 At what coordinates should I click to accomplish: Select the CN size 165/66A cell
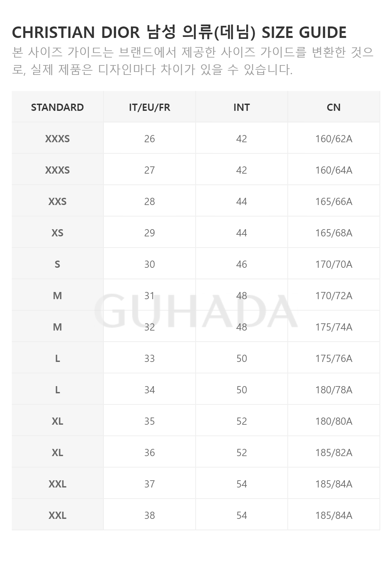(x=334, y=201)
